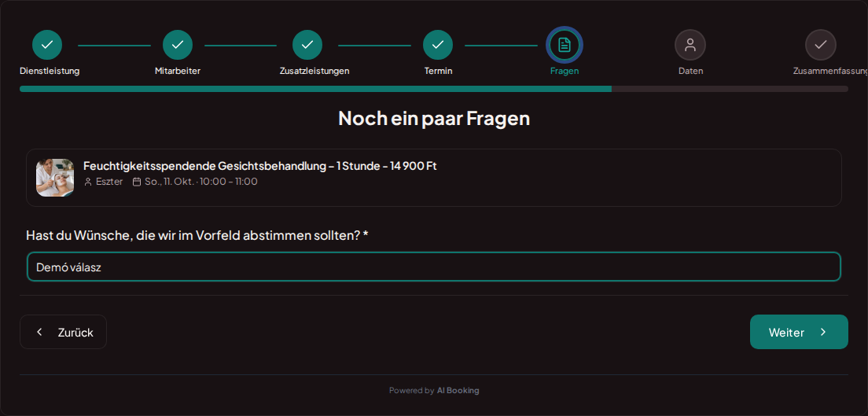This screenshot has width=868, height=416.
Task: Click the booking progress bar
Action: click(x=433, y=89)
